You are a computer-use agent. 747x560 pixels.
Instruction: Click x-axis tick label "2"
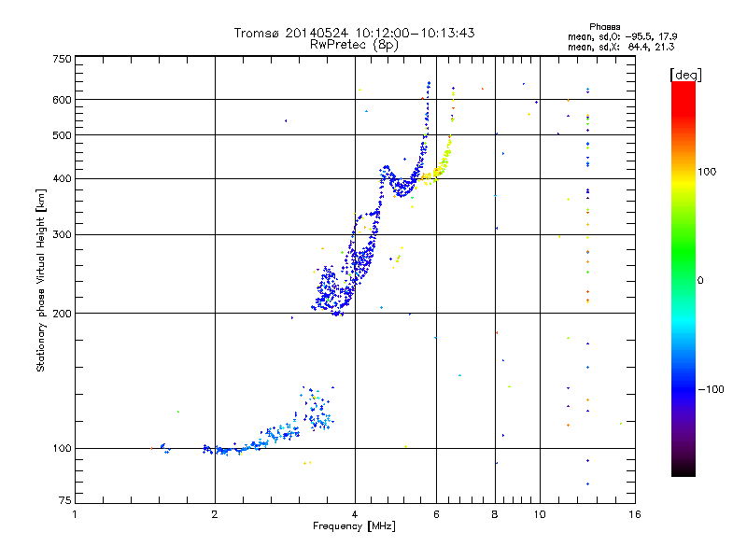coord(215,514)
